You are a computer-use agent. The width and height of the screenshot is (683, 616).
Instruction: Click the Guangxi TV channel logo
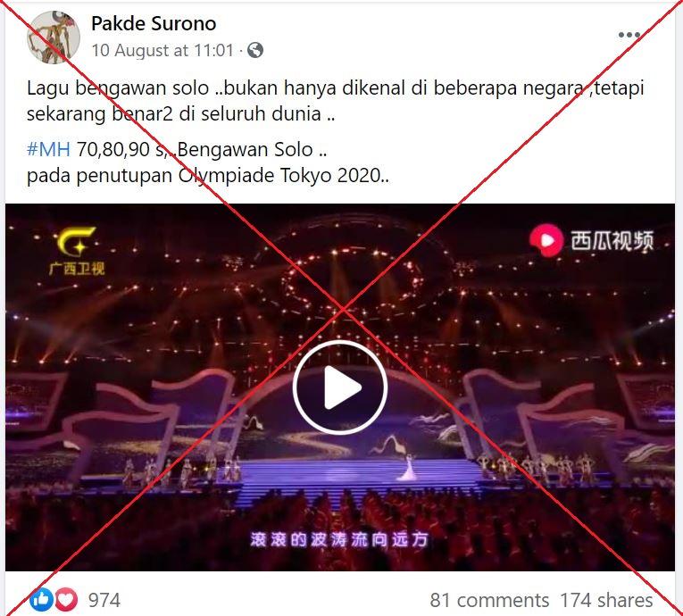pos(77,252)
